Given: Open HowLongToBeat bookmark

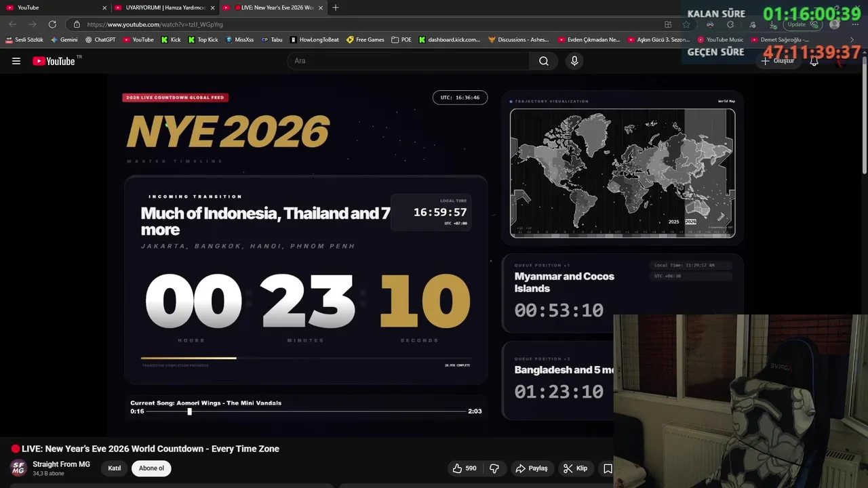Looking at the screenshot, I should click(x=314, y=40).
